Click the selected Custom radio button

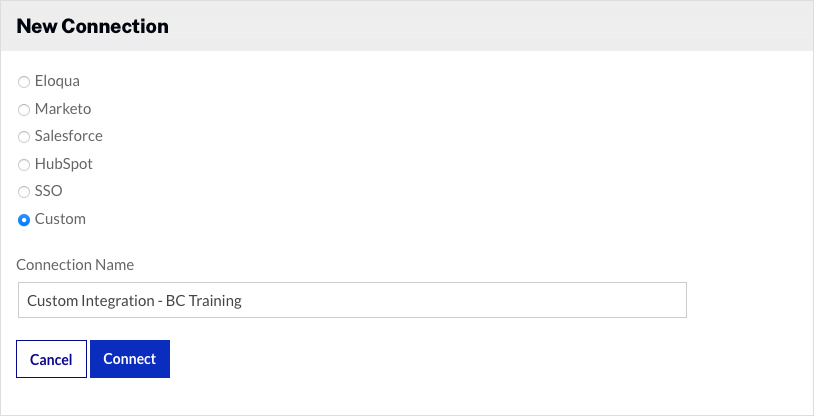pos(24,220)
